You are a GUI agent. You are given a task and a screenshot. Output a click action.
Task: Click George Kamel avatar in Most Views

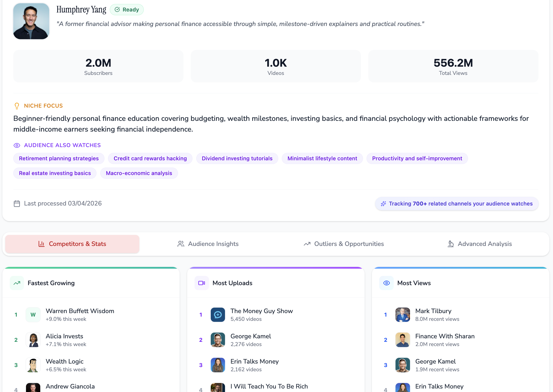402,365
